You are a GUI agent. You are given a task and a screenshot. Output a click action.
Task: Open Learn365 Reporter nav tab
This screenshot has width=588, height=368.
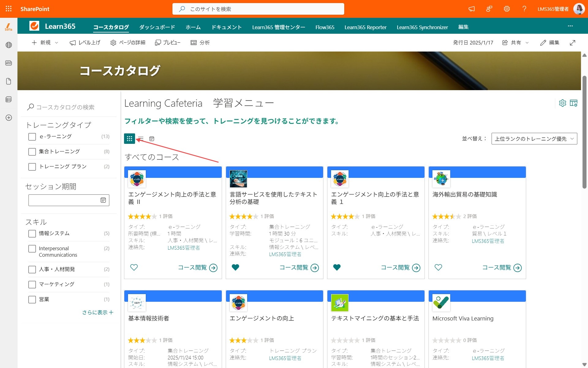365,27
